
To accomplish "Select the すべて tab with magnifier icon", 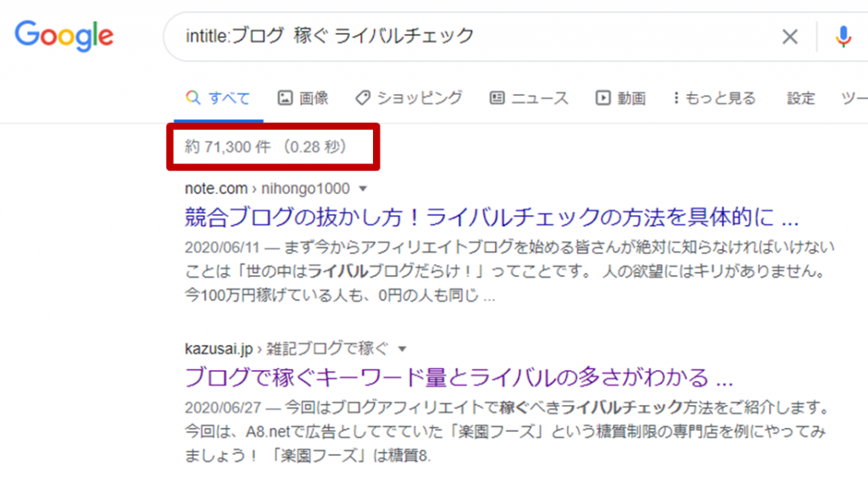I will (218, 98).
